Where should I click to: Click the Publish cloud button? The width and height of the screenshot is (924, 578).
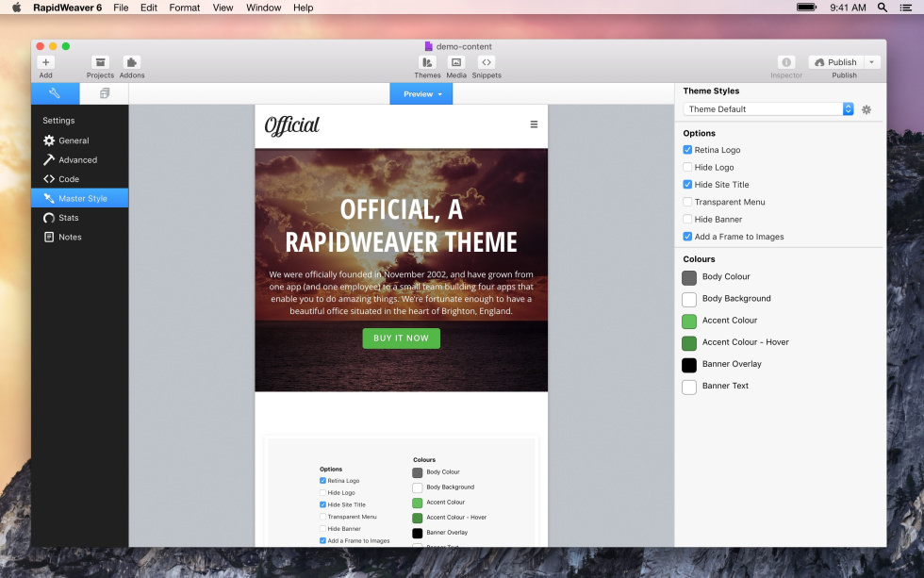[835, 62]
